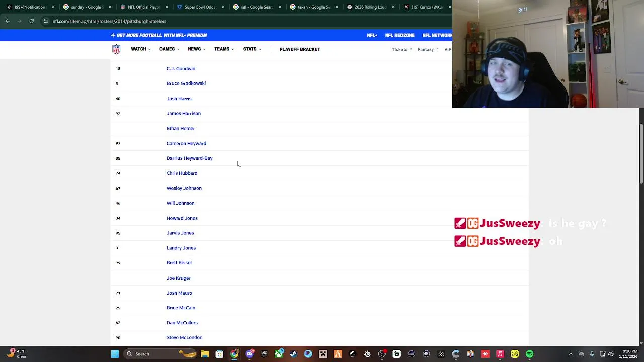Open Howard Jones player link
Image resolution: width=644 pixels, height=362 pixels.
[182, 218]
